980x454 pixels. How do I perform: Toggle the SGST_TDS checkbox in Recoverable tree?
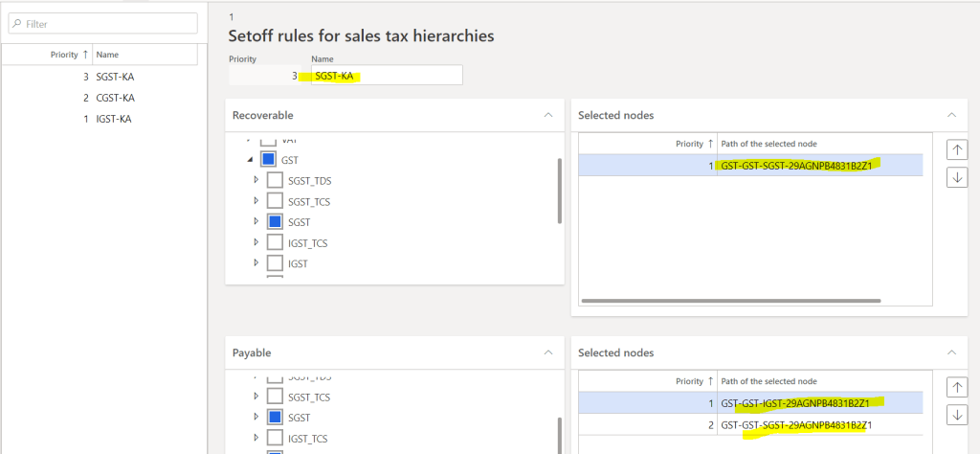tap(275, 180)
